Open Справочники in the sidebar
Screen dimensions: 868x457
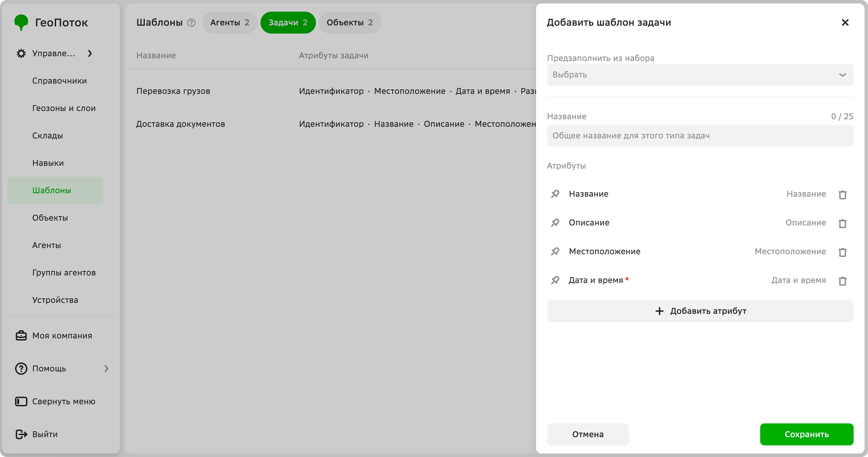click(x=60, y=81)
